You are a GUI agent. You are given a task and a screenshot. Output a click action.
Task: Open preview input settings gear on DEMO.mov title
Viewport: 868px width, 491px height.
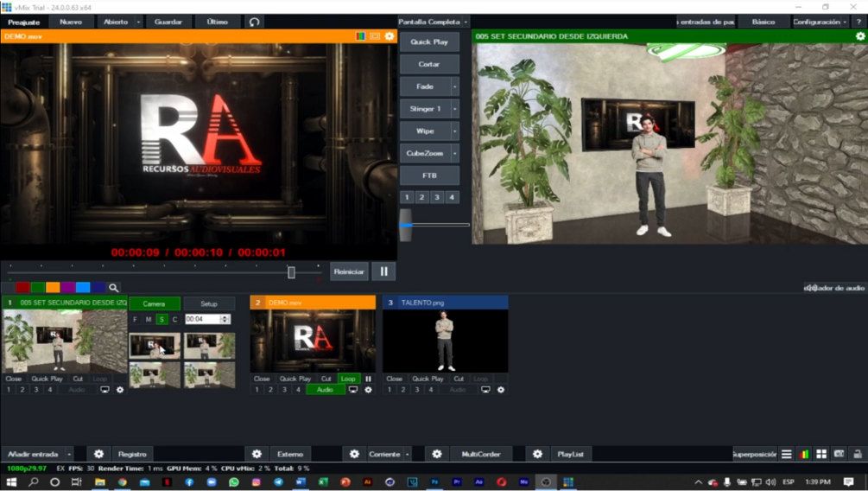(x=390, y=36)
